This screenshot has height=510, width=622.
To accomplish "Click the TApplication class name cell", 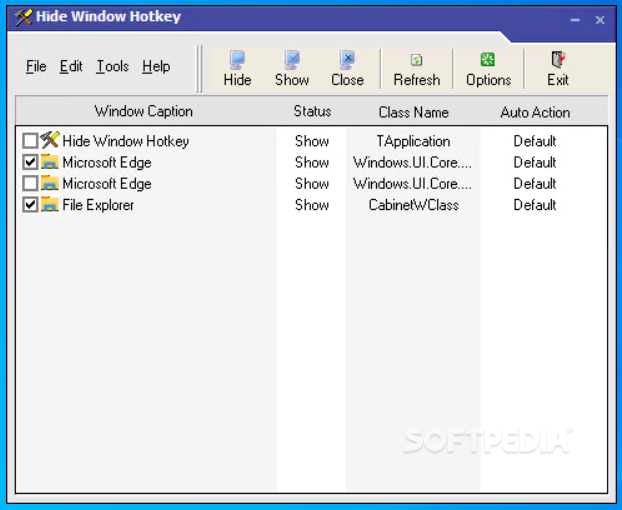I will click(413, 141).
